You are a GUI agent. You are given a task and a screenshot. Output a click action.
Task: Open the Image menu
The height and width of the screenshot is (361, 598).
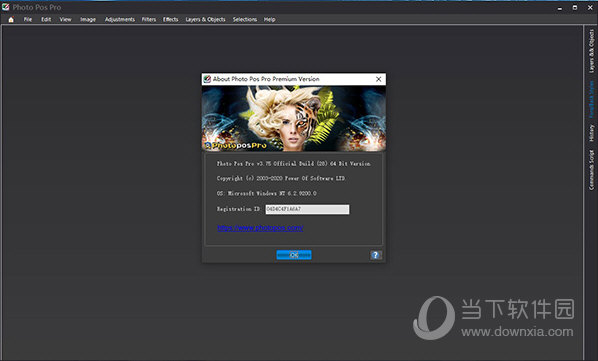tap(88, 19)
